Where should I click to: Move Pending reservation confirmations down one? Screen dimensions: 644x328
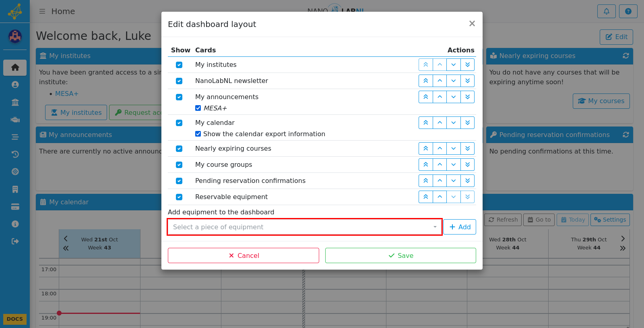454,181
